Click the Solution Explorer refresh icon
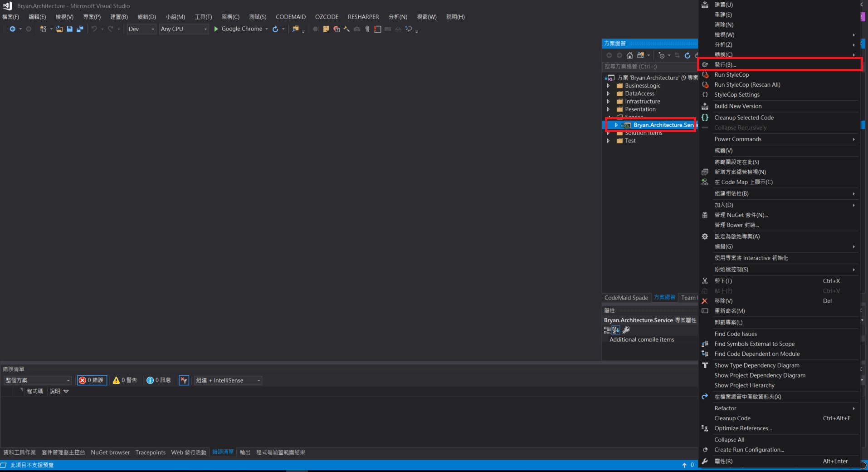 (688, 55)
